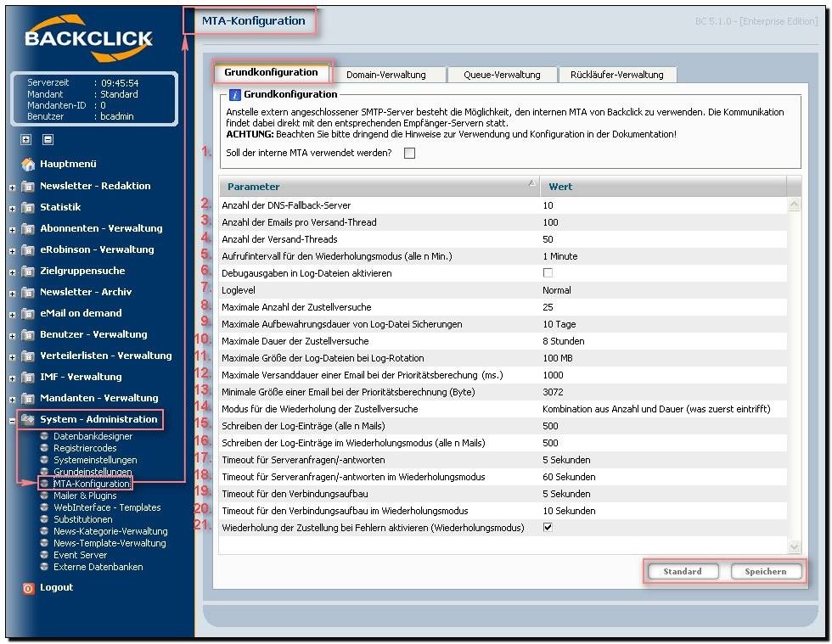Viewport: 832px width, 644px height.
Task: Toggle Debugausgaben in Log-Dateien checkbox
Action: 548,272
